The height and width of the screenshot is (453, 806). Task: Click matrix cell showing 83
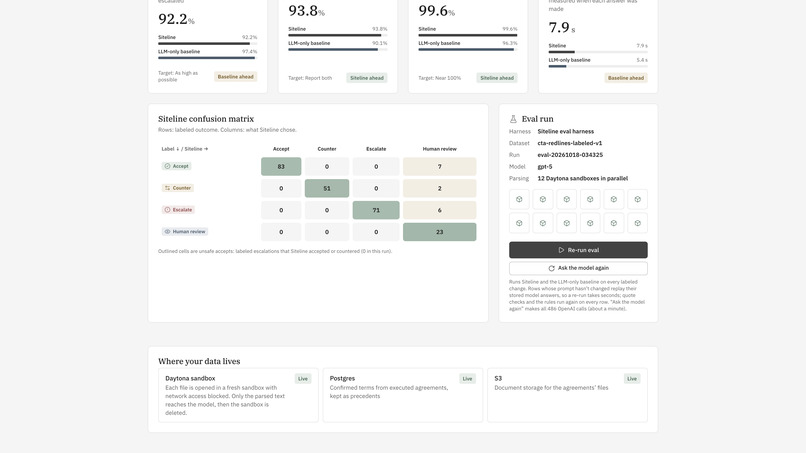(281, 167)
